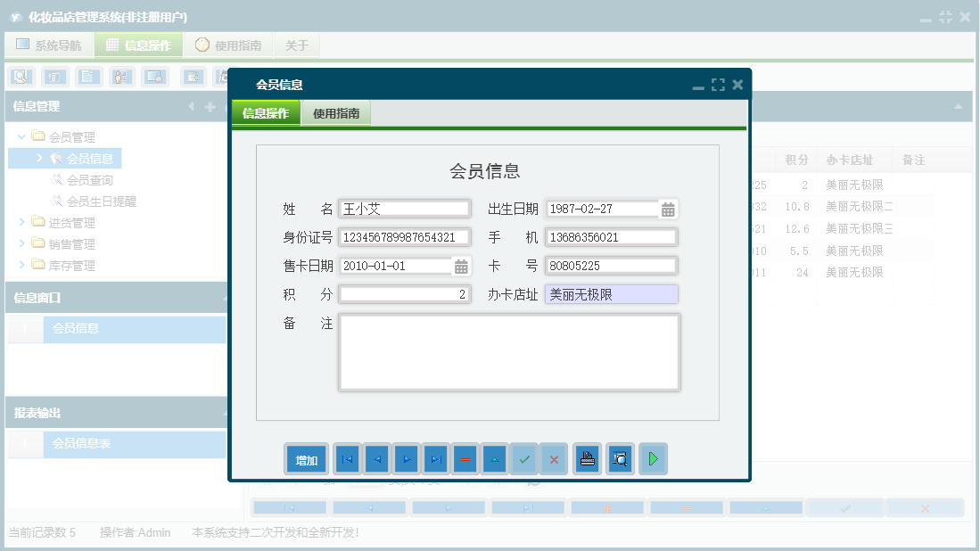Click the edit record triangle icon
The width and height of the screenshot is (980, 551).
coord(494,458)
